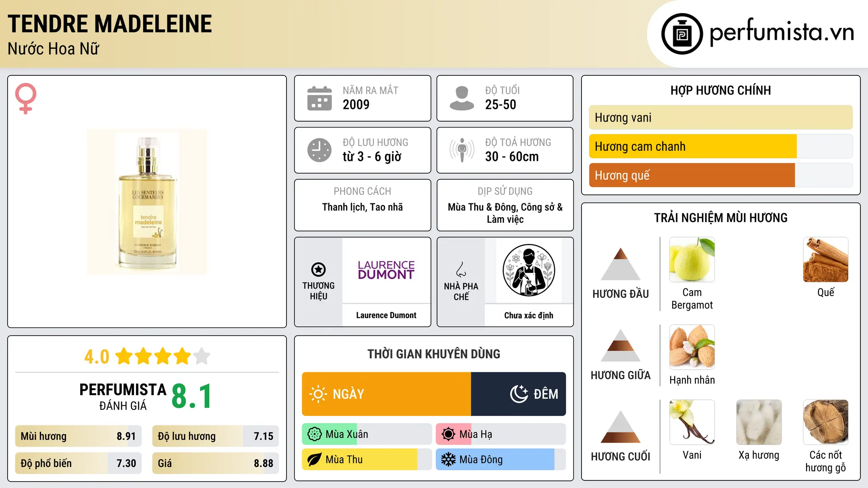
Task: Click the Laurence Dumont brand name caption
Action: 386,315
